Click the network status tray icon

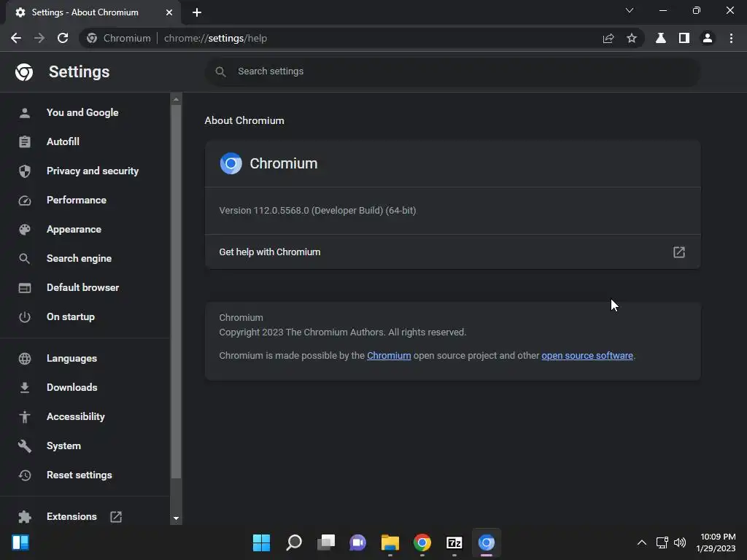point(662,542)
